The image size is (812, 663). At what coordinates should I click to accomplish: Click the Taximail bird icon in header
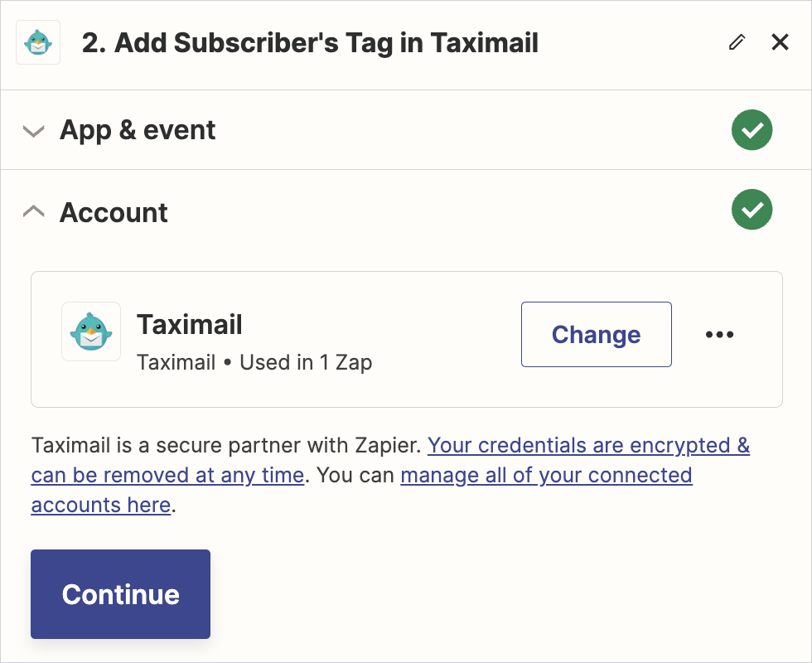[38, 42]
